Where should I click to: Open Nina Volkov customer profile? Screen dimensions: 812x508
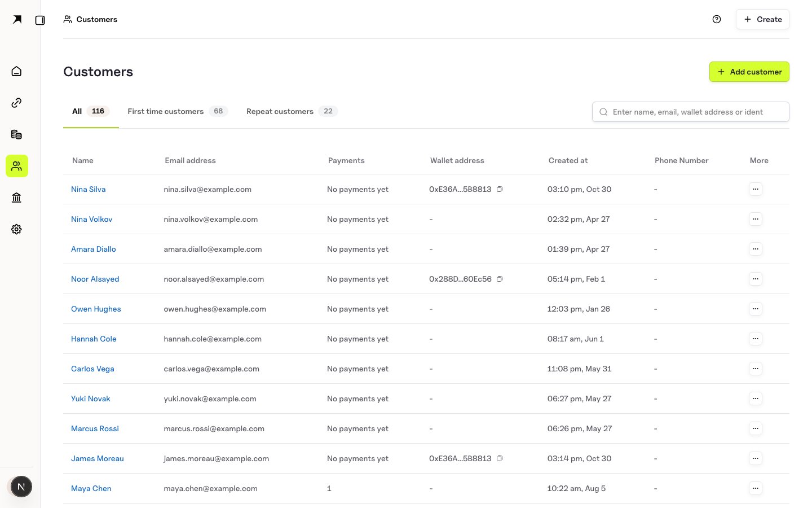pos(92,219)
